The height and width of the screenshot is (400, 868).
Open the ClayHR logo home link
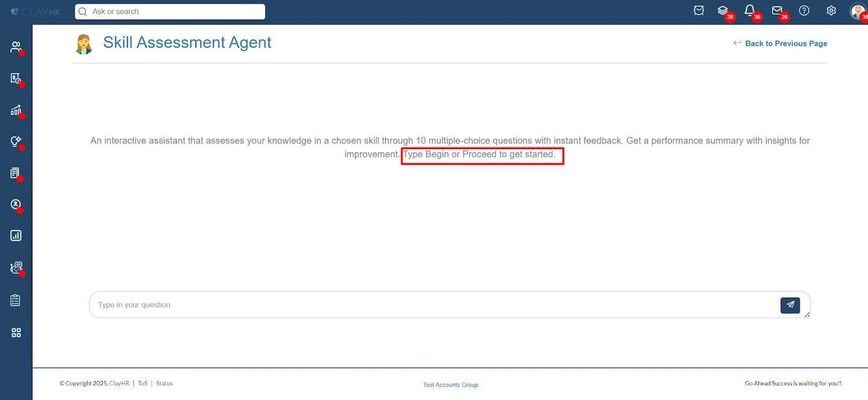35,11
